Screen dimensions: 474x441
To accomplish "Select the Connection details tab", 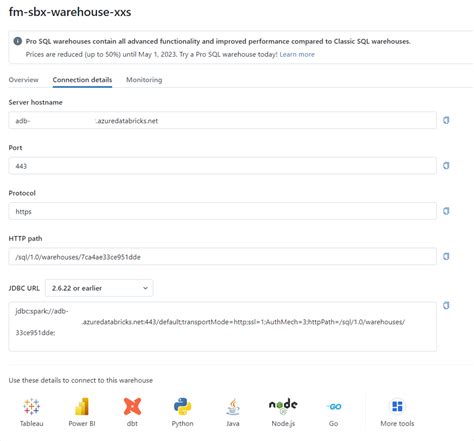I will tap(82, 80).
